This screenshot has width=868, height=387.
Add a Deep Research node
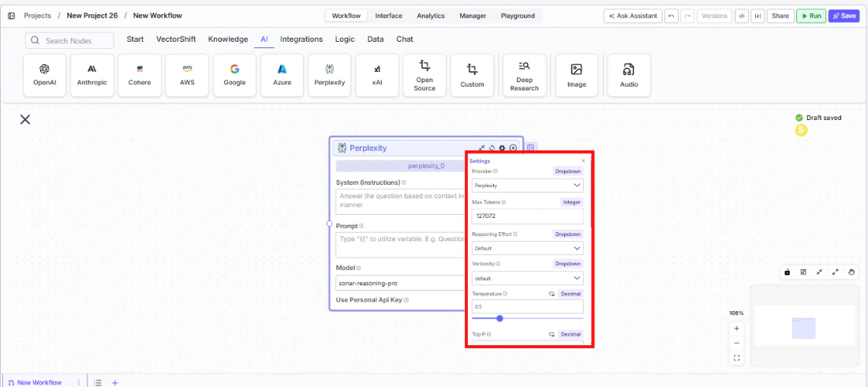pyautogui.click(x=524, y=75)
